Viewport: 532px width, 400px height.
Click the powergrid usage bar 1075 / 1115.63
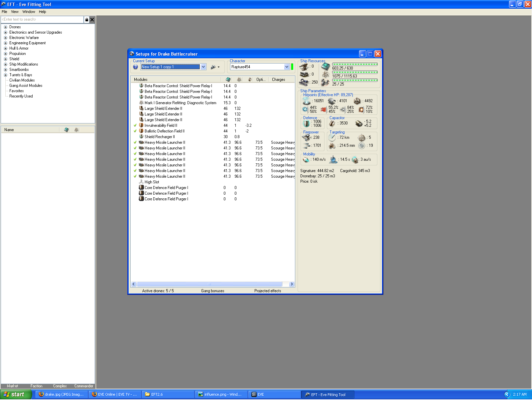pos(355,72)
